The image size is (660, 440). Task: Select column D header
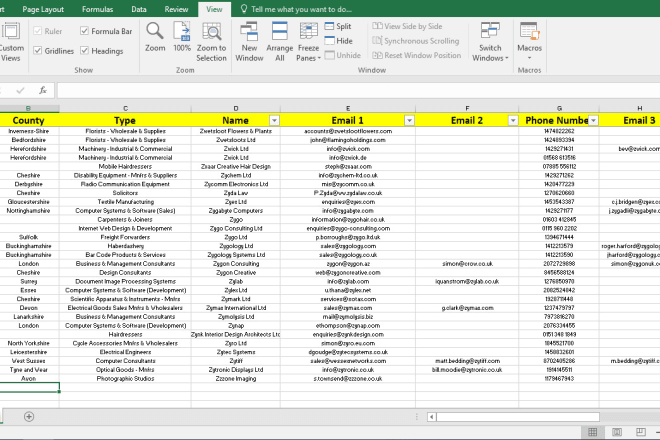[x=236, y=108]
